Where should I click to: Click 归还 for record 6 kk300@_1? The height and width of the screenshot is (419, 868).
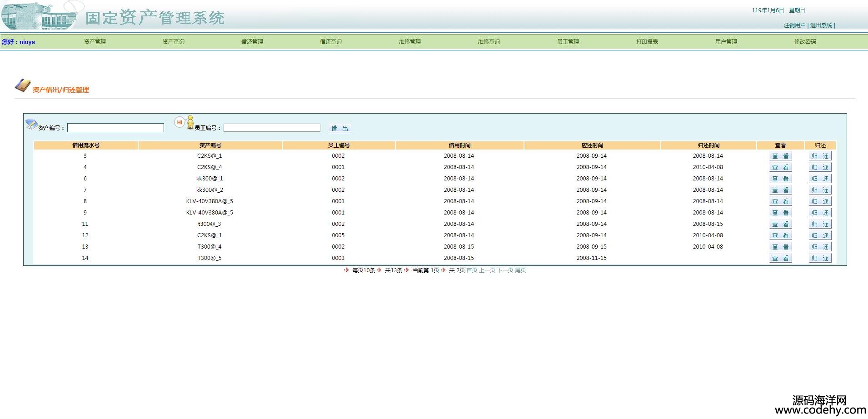[x=820, y=179]
